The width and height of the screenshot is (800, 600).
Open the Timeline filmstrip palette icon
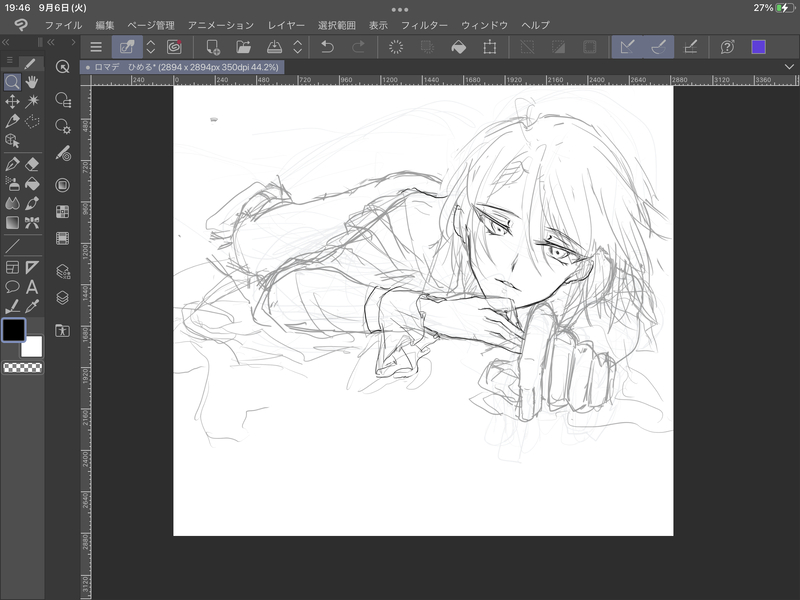point(62,238)
